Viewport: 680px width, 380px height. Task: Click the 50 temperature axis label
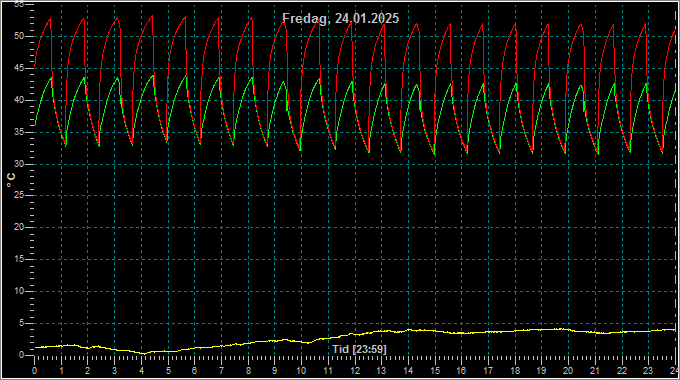tap(19, 36)
